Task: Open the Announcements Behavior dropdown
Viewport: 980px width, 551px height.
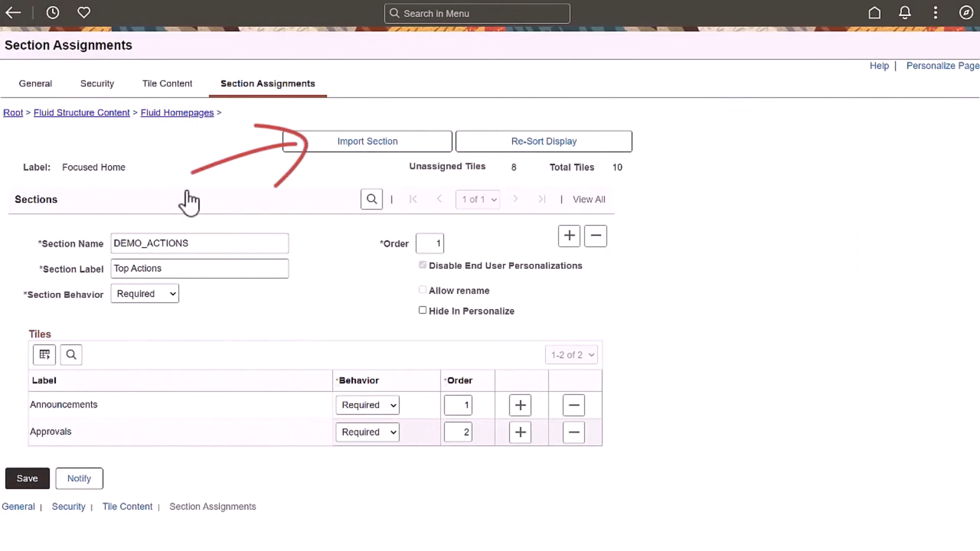Action: 367,405
